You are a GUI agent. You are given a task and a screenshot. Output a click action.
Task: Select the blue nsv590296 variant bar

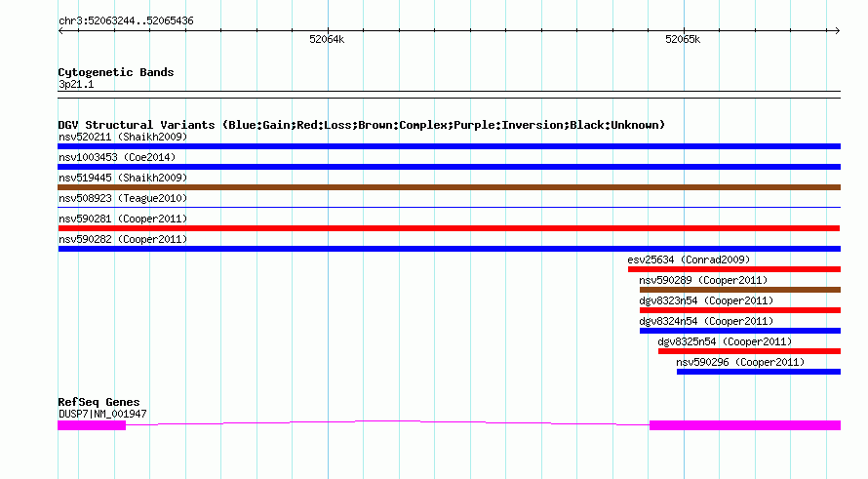[759, 372]
